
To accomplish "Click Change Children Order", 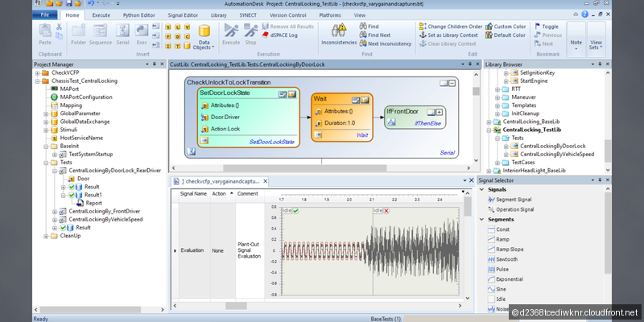I will (451, 27).
